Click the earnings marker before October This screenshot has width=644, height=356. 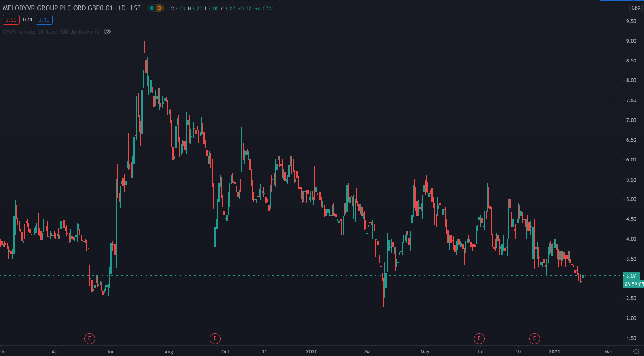click(215, 338)
